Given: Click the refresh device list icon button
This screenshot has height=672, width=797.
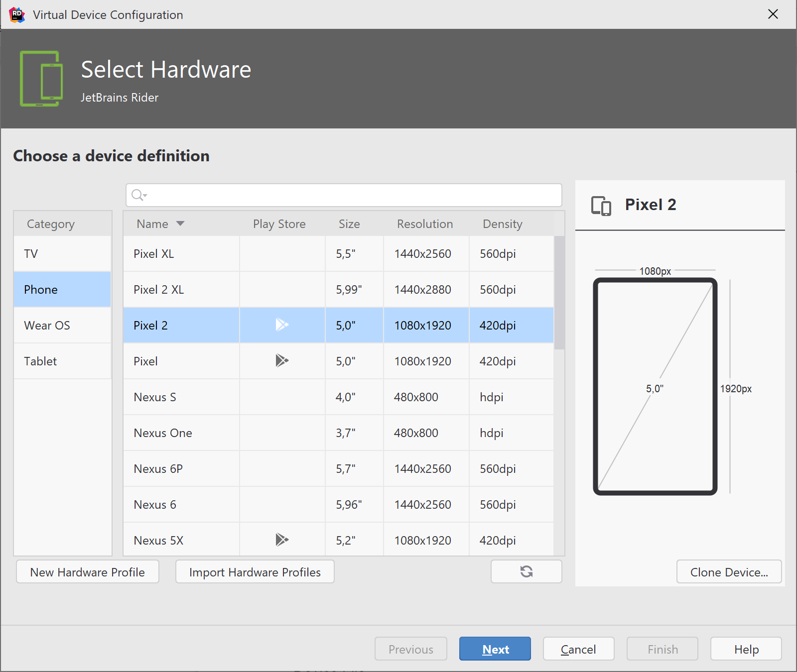Looking at the screenshot, I should 526,571.
